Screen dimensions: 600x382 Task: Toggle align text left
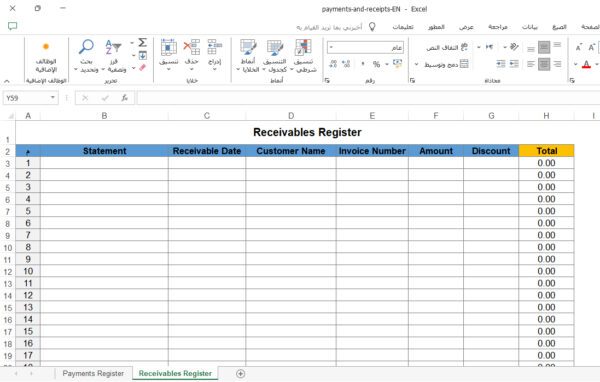click(x=531, y=64)
